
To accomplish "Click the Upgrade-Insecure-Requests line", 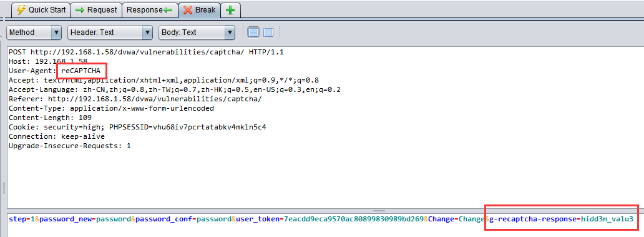I will [x=70, y=146].
